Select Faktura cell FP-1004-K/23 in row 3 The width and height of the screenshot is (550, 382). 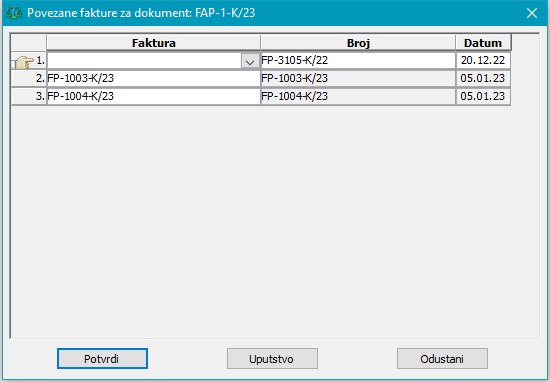[x=154, y=96]
